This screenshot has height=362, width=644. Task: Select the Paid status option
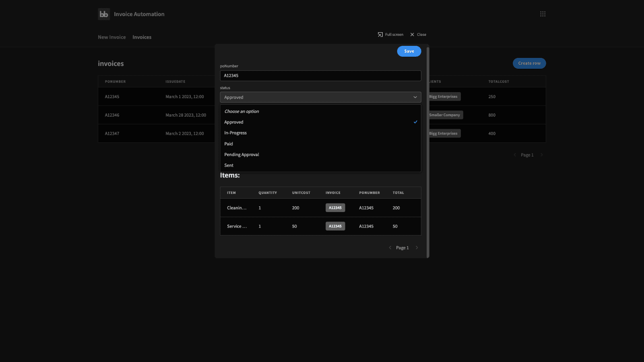pyautogui.click(x=320, y=144)
